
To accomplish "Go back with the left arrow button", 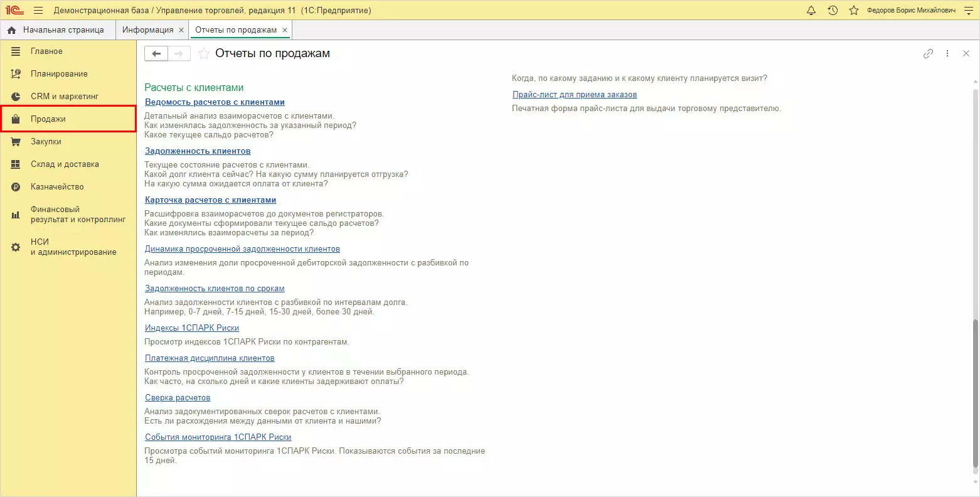I will tap(156, 54).
